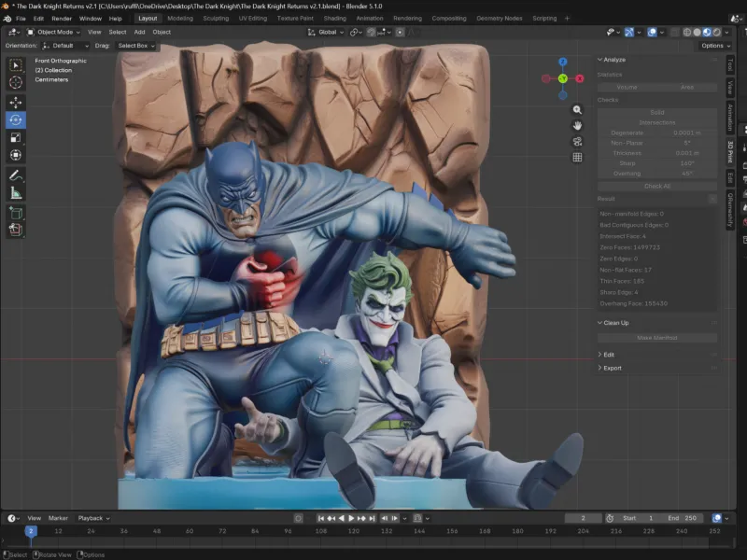
Task: Click the Volume statistics button
Action: click(x=627, y=87)
